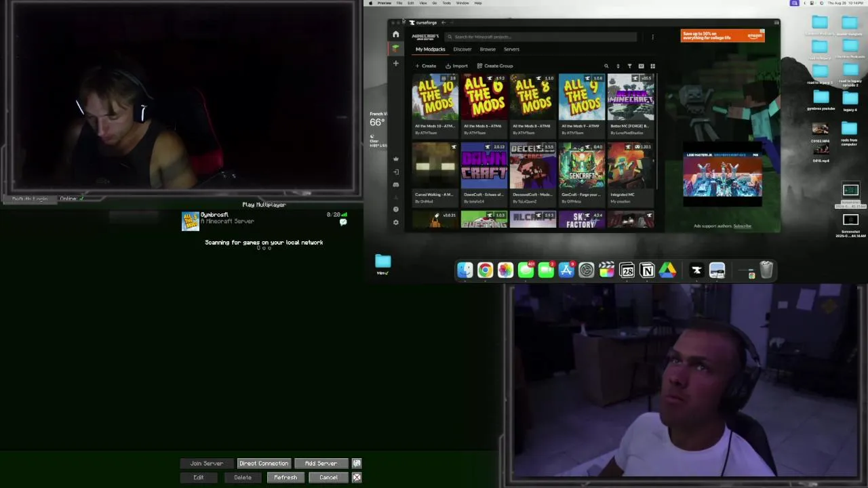Open Final Cut Pro from the Dock
This screenshot has width=868, height=488.
(607, 270)
